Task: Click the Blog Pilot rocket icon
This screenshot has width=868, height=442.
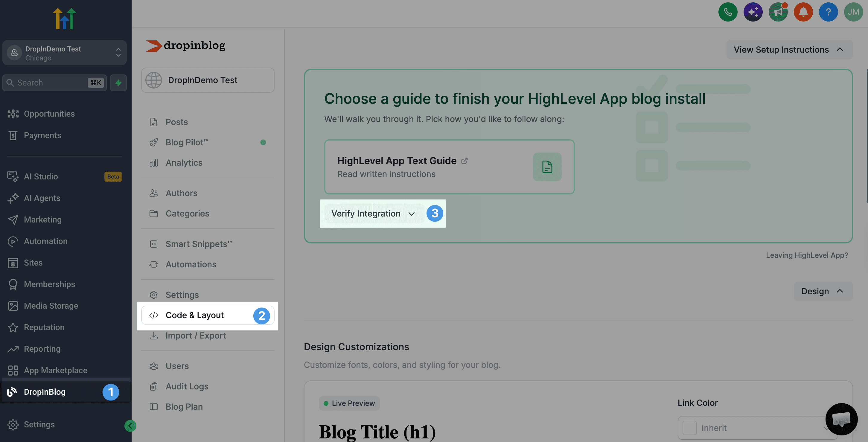Action: [x=154, y=143]
